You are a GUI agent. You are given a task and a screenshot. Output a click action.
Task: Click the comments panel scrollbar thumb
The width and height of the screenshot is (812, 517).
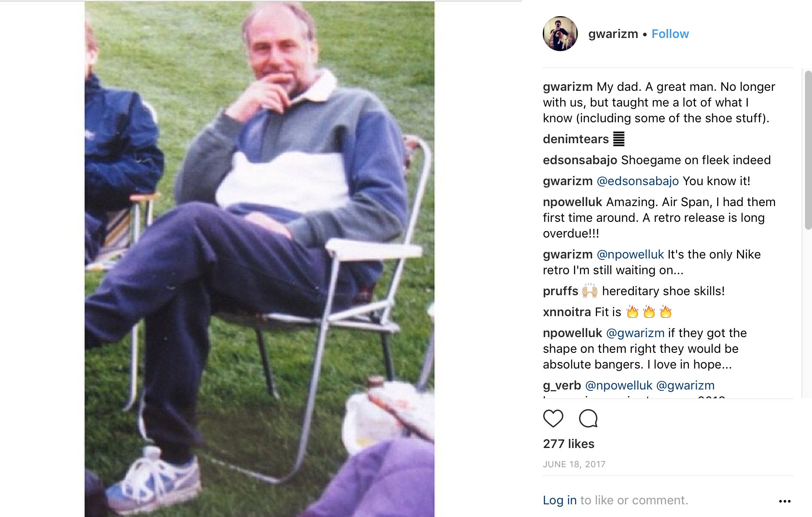pyautogui.click(x=808, y=150)
